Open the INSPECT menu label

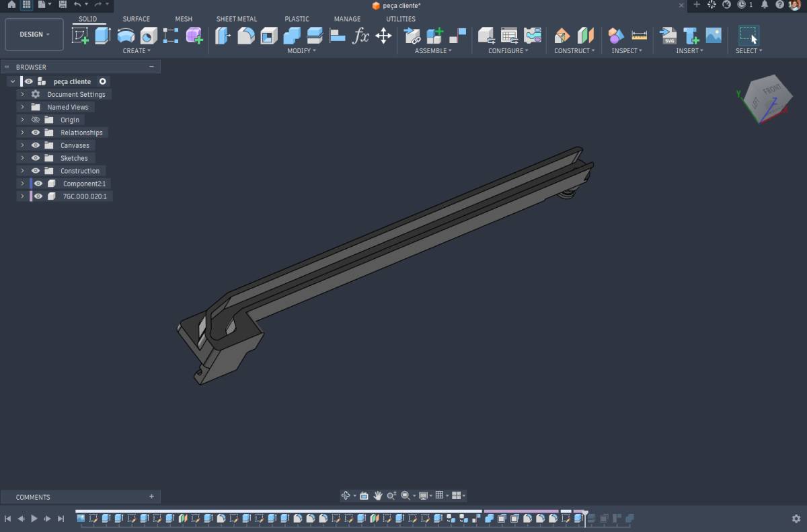coord(627,51)
